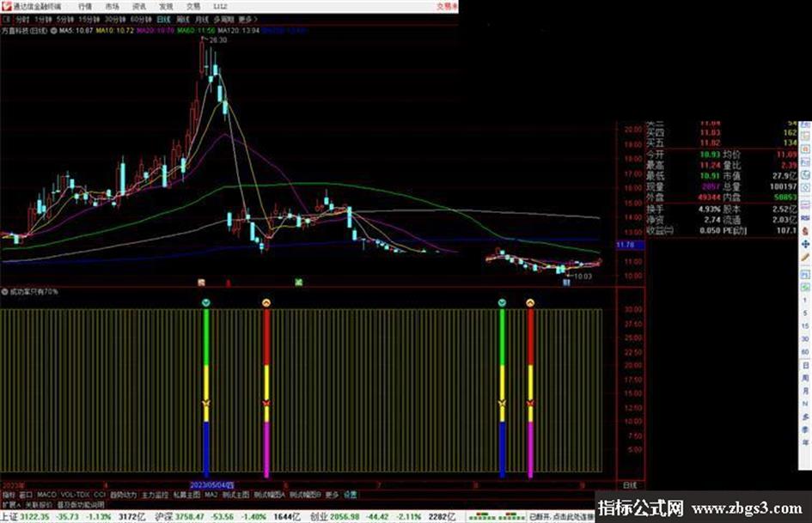The height and width of the screenshot is (523, 812).
Task: Click the 周 shortcut in right toolbar
Action: [805, 378]
